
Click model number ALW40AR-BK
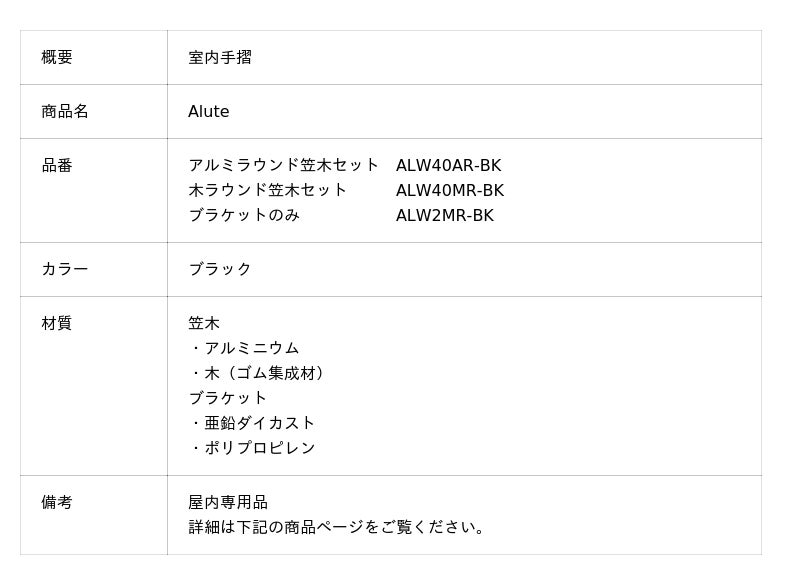point(448,165)
